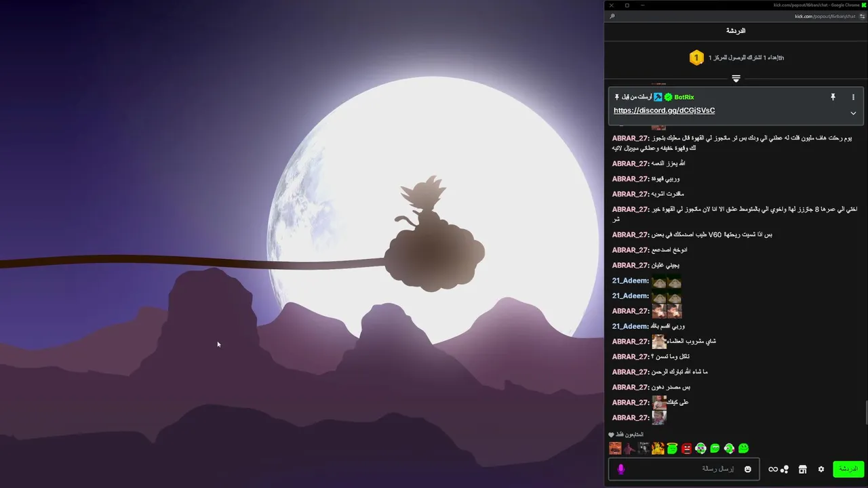Click the gift subscription rank text banner
Viewport: 868px width, 488px height.
point(746,58)
